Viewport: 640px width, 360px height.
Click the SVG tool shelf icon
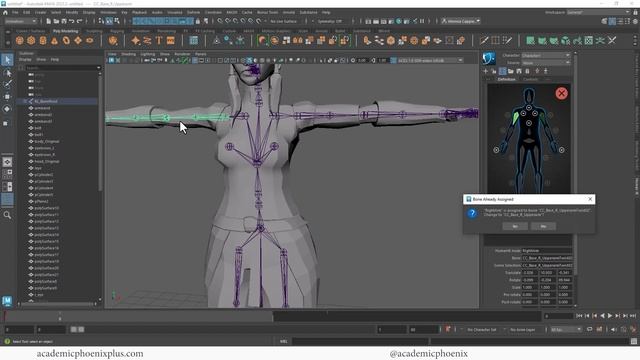click(171, 40)
